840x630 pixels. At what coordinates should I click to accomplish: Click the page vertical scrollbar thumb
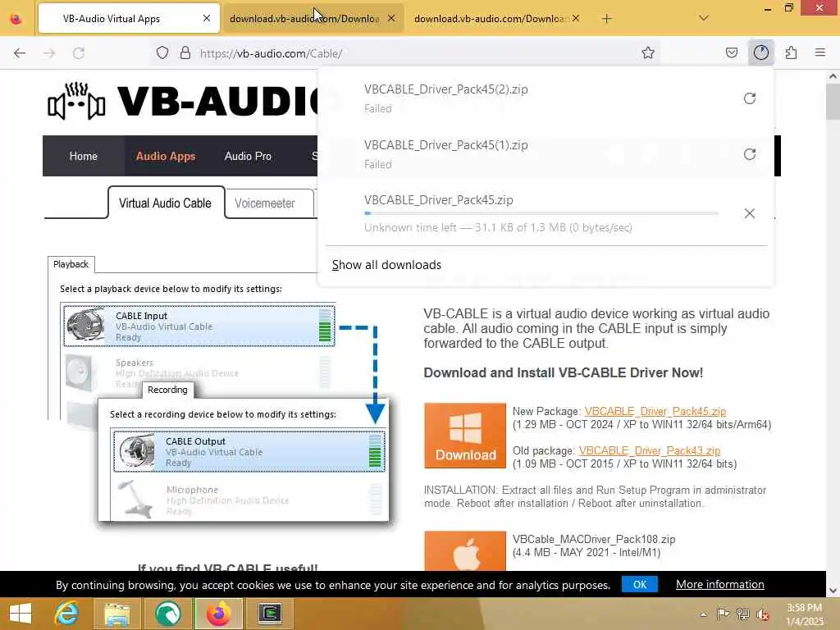(833, 101)
